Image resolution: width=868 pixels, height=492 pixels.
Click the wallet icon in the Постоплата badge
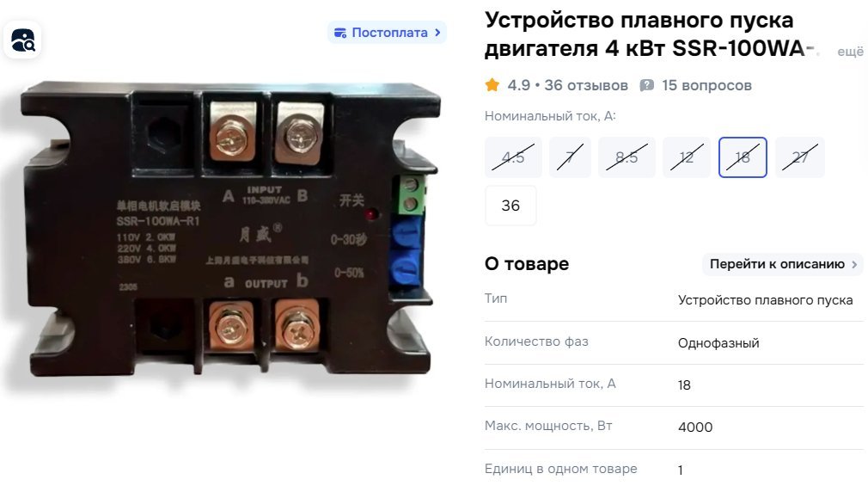(x=340, y=33)
